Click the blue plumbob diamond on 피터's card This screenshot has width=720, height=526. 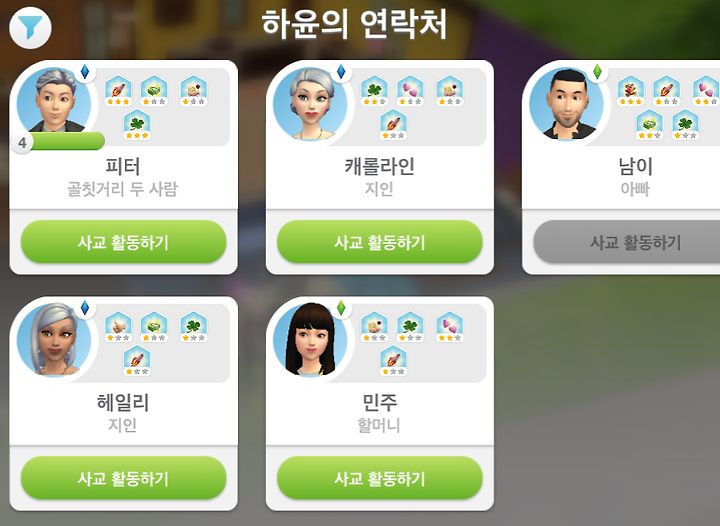click(x=84, y=72)
